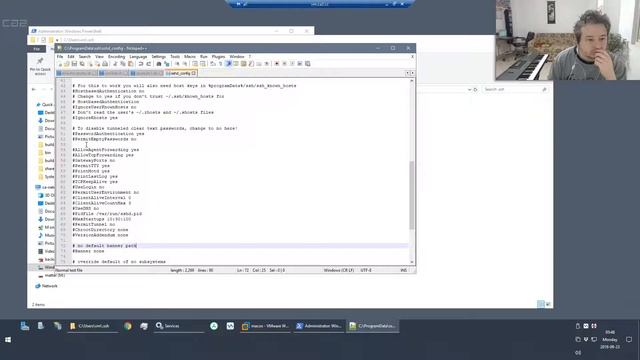Save the file with the Save icon
640x360 pixels.
tap(74, 64)
